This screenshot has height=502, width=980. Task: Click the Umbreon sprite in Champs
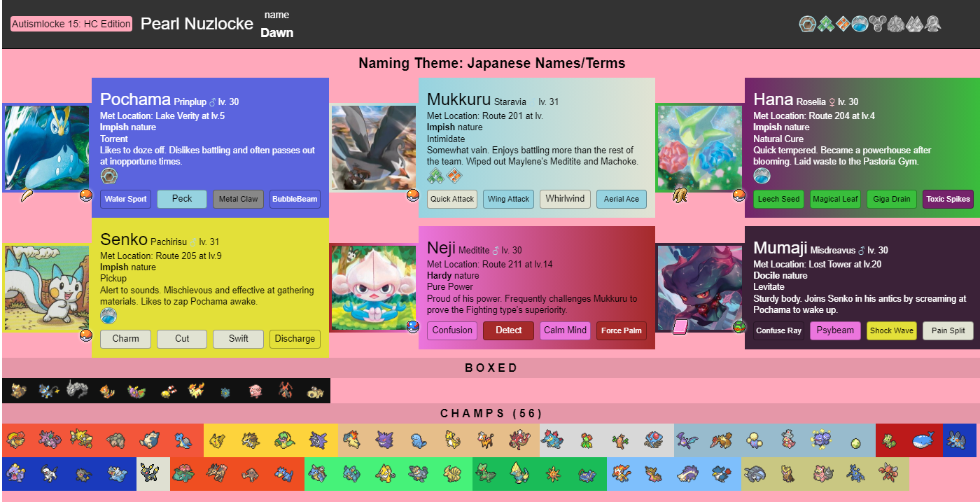(x=148, y=474)
